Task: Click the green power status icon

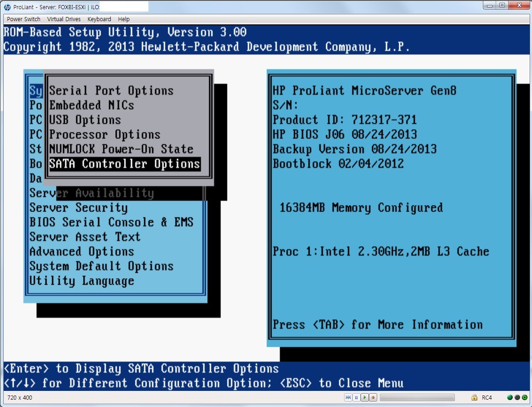Action: 525,397
